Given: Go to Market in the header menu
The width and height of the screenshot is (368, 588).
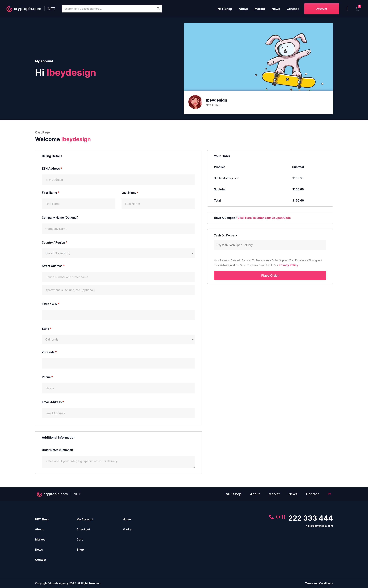Looking at the screenshot, I should point(259,9).
